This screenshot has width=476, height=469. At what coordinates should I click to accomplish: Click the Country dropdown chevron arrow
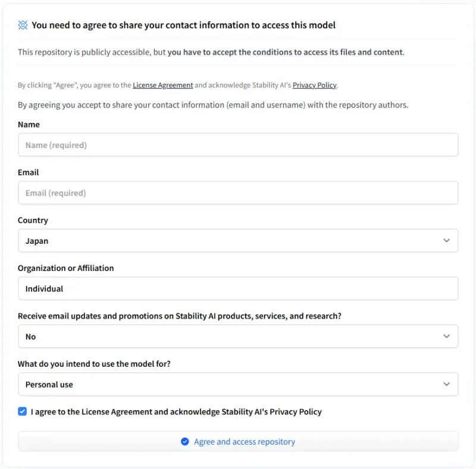tap(446, 241)
